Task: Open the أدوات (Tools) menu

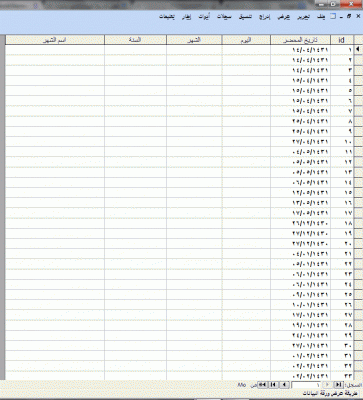Action: coord(204,17)
